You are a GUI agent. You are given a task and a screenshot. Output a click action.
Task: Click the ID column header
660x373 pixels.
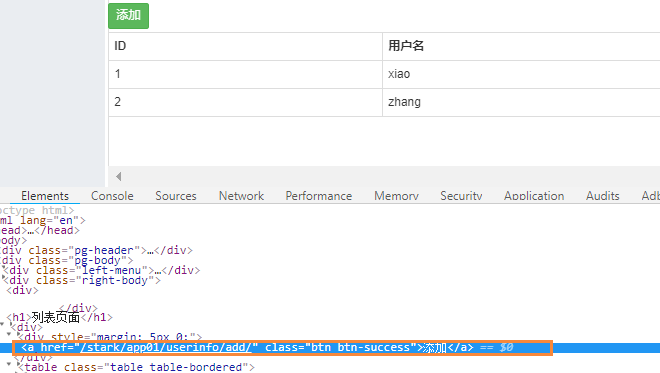point(245,46)
